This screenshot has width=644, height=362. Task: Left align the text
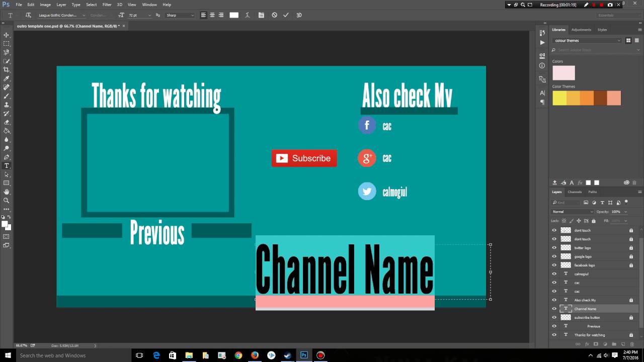click(204, 15)
